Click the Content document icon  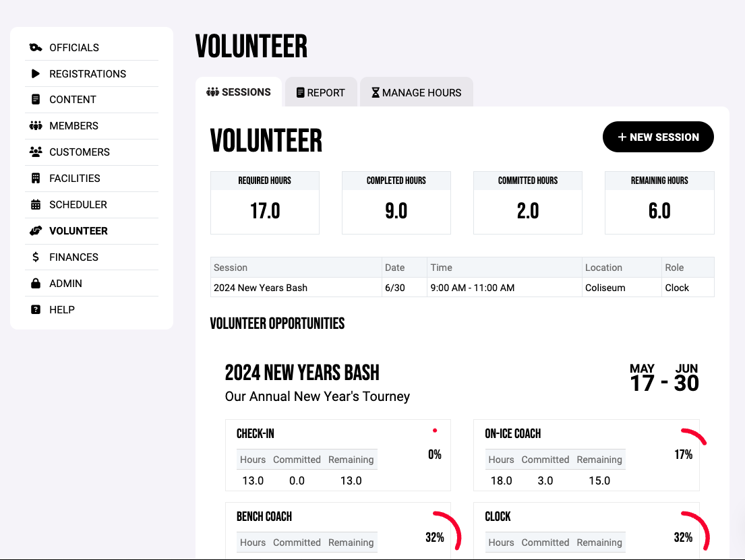click(x=36, y=100)
